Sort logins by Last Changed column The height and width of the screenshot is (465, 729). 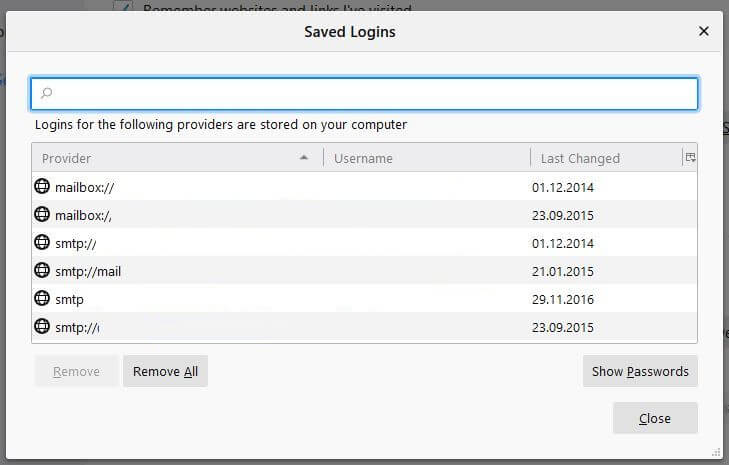pos(606,158)
